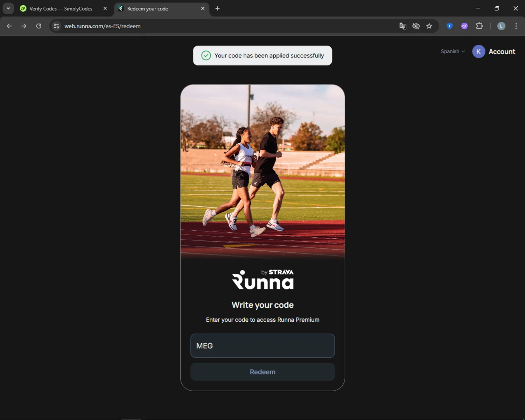
Task: Reload the current page
Action: (x=39, y=26)
